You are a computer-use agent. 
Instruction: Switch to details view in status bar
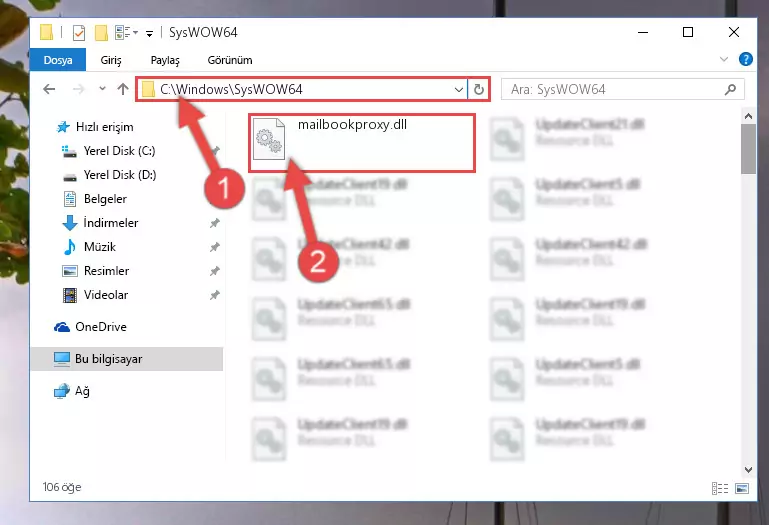(x=720, y=488)
